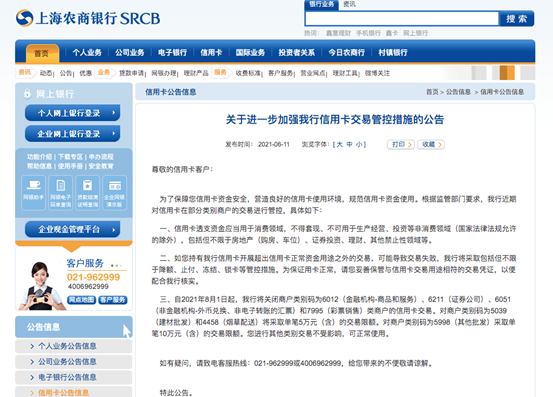Click 功能介绍 link in online banking panel
This screenshot has width=553, height=397.
[x=40, y=157]
